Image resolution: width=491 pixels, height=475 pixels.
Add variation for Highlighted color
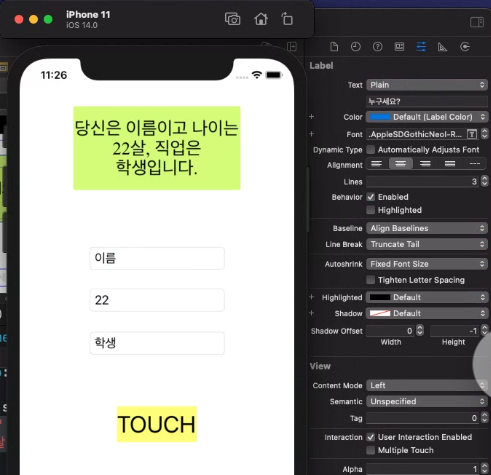[312, 297]
